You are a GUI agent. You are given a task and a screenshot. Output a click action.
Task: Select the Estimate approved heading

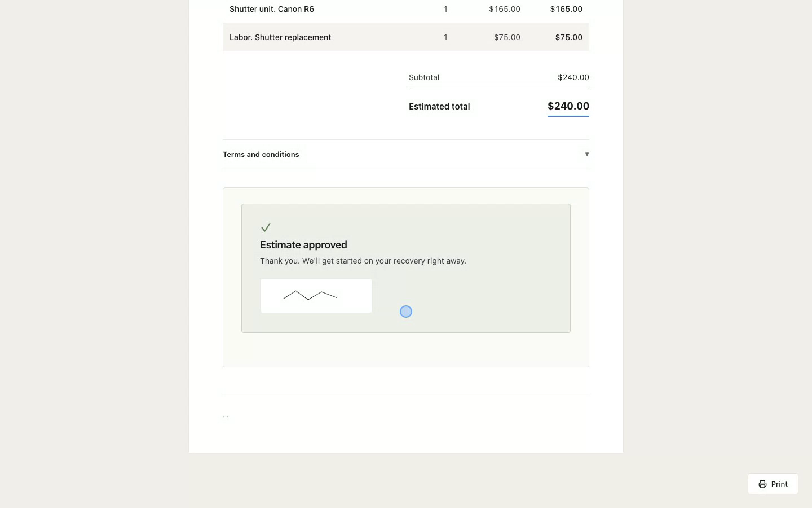point(303,245)
